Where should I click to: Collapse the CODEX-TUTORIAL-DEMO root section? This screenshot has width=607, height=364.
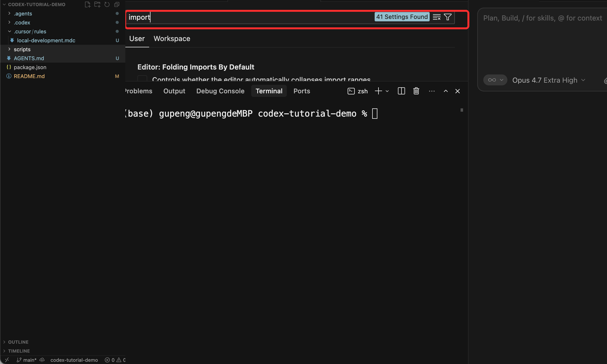tap(37, 4)
